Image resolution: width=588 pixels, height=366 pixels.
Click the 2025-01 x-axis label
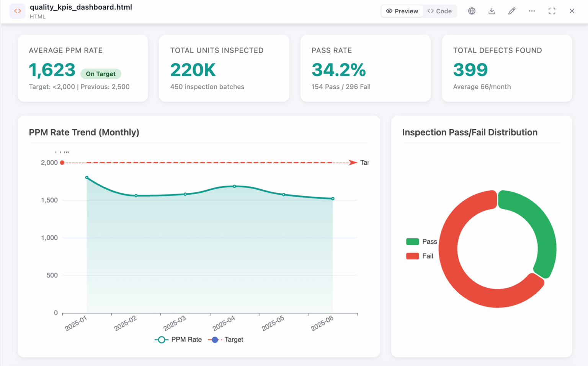(76, 324)
